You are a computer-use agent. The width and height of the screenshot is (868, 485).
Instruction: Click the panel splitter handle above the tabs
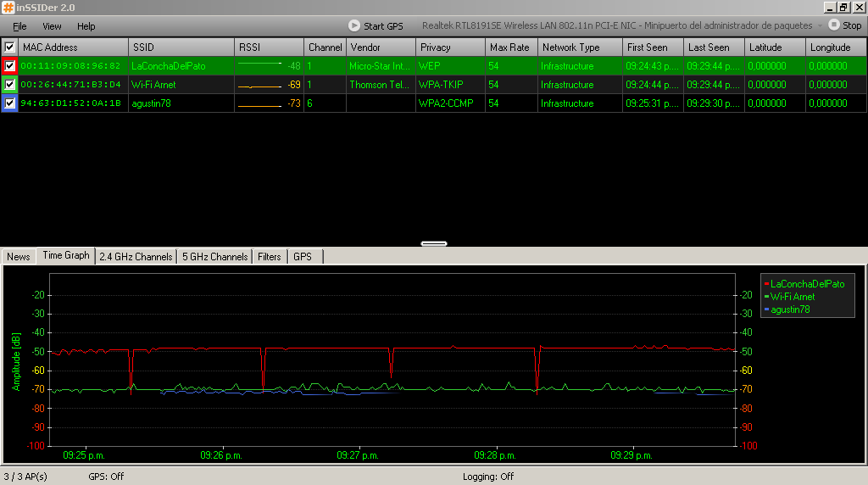[x=434, y=243]
